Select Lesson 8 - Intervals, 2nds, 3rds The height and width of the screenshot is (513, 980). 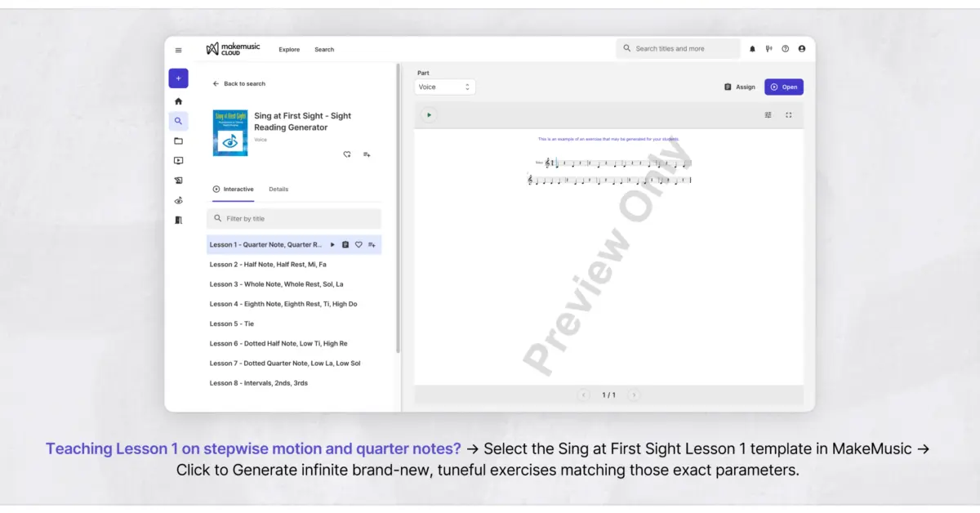(x=259, y=383)
